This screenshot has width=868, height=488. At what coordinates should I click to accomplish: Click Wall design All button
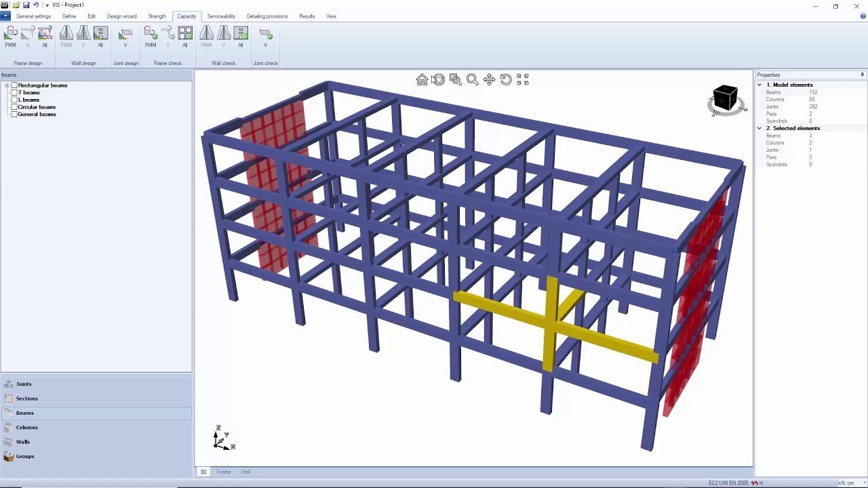[x=100, y=37]
